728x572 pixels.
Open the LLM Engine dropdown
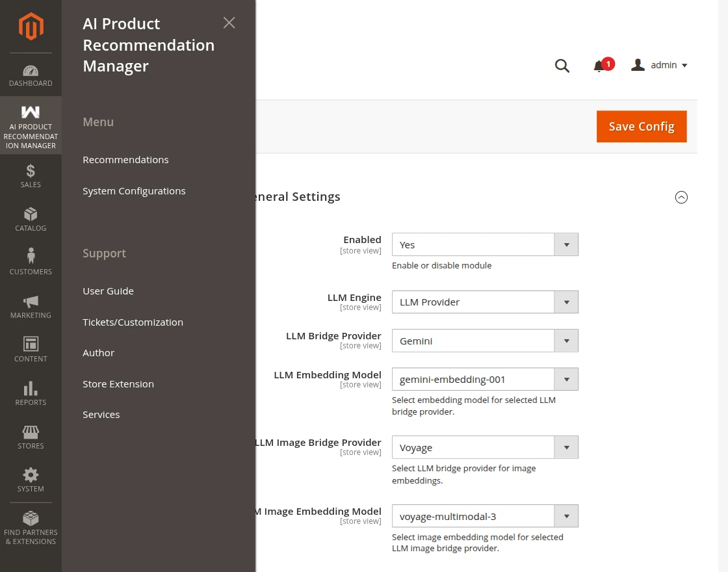pos(484,302)
